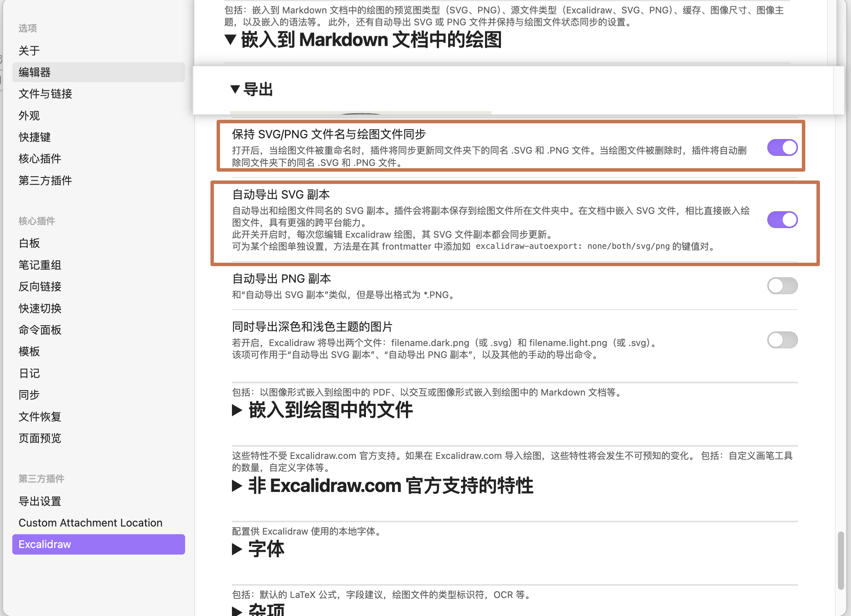Open 白板 core plugin settings

click(29, 243)
